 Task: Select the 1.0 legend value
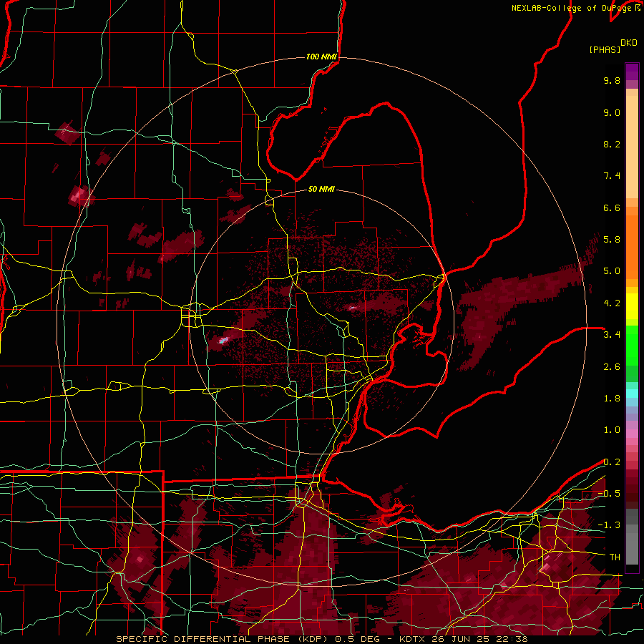[x=612, y=430]
